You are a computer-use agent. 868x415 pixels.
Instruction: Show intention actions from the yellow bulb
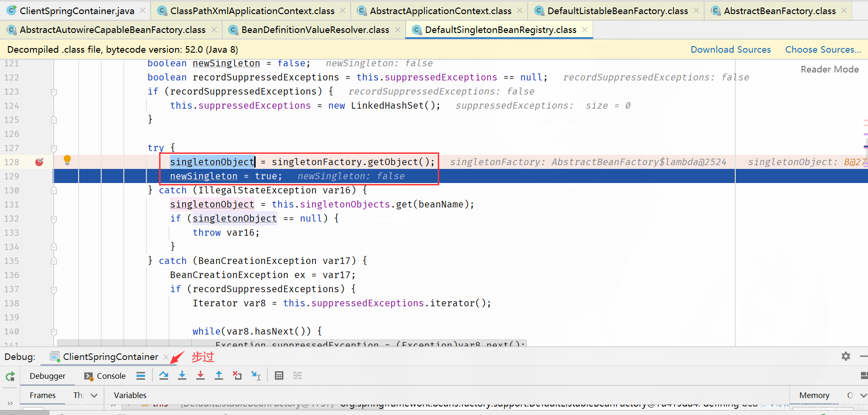pos(67,160)
